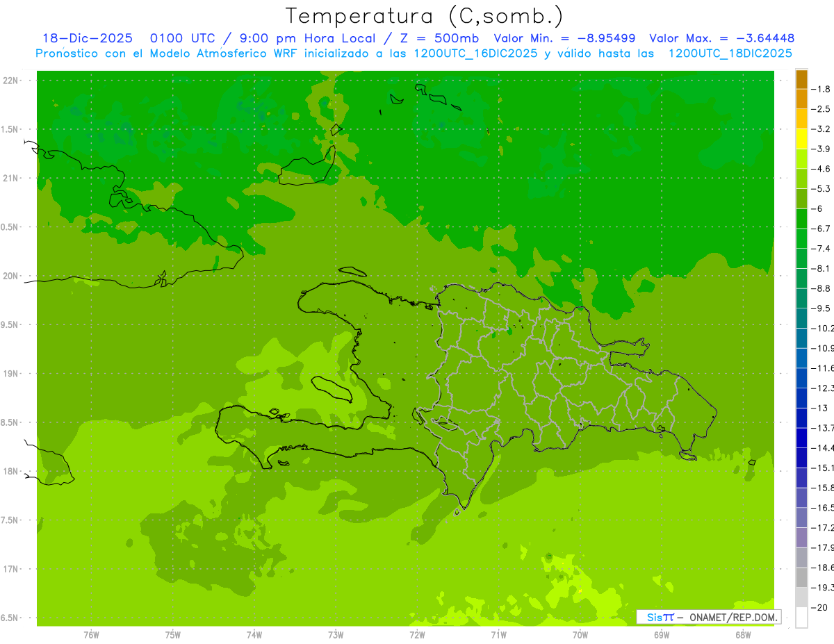The width and height of the screenshot is (834, 644).
Task: Click the '-7.4' color scale label
Action: click(821, 249)
